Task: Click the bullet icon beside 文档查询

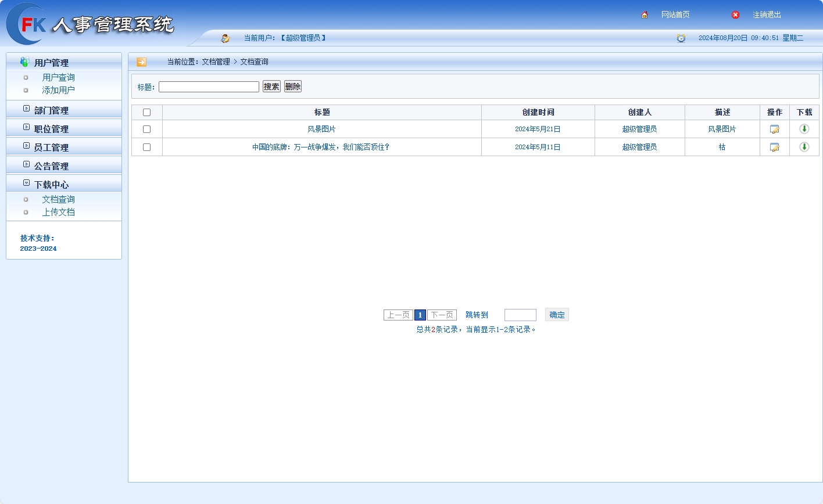Action: point(26,199)
